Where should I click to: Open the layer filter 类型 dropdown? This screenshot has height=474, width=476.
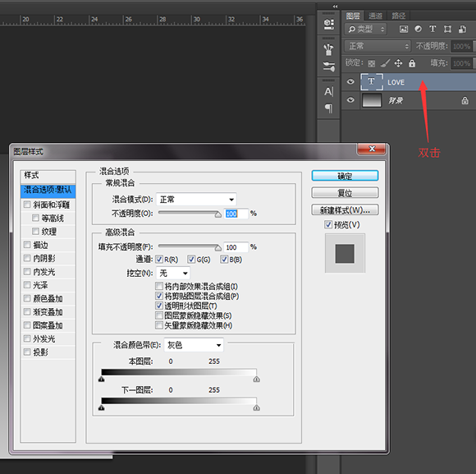point(365,30)
